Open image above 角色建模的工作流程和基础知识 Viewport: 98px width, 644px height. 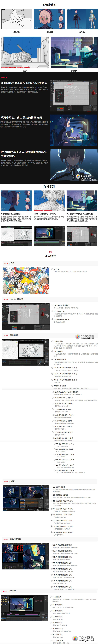point(16,201)
